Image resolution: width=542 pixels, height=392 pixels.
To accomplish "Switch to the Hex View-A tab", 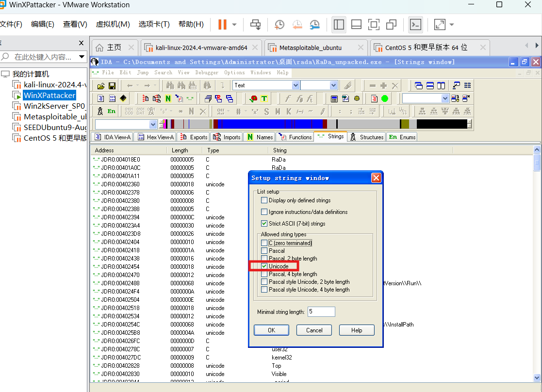I will [x=156, y=137].
